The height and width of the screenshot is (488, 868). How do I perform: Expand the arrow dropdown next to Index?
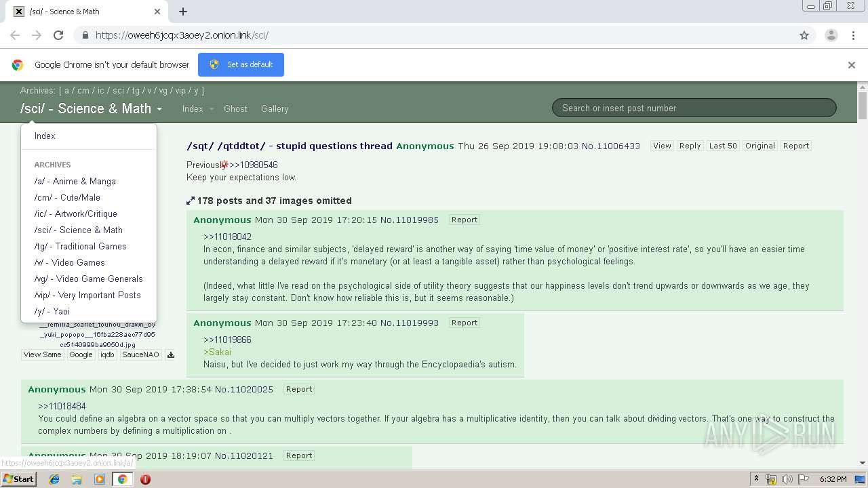(x=211, y=109)
